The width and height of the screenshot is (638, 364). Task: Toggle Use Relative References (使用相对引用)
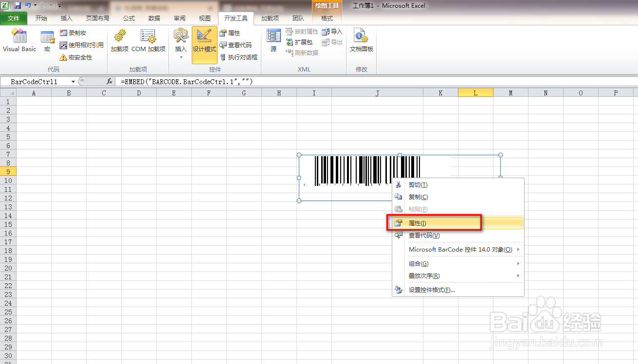click(x=81, y=45)
